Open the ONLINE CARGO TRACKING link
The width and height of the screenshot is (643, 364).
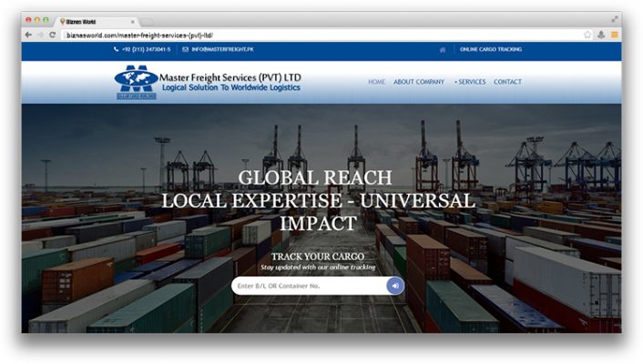pyautogui.click(x=491, y=49)
